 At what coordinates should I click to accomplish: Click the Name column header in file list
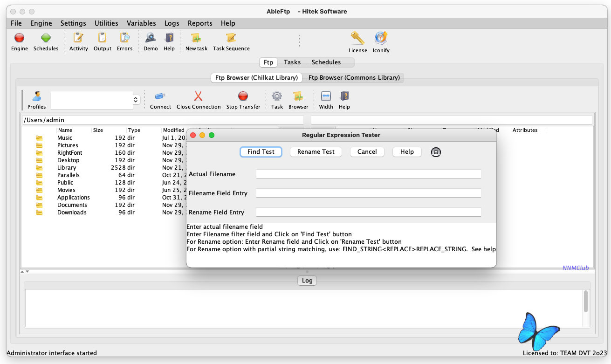[x=65, y=130]
